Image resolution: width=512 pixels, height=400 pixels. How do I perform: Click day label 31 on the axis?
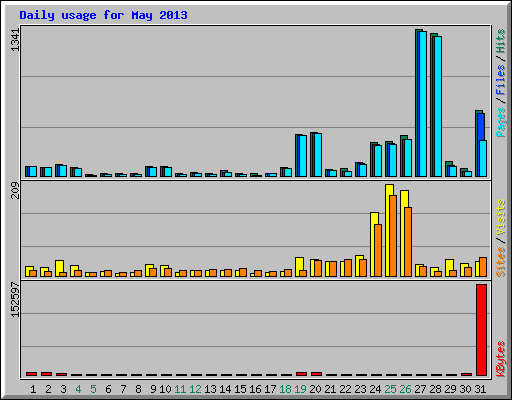(x=481, y=389)
